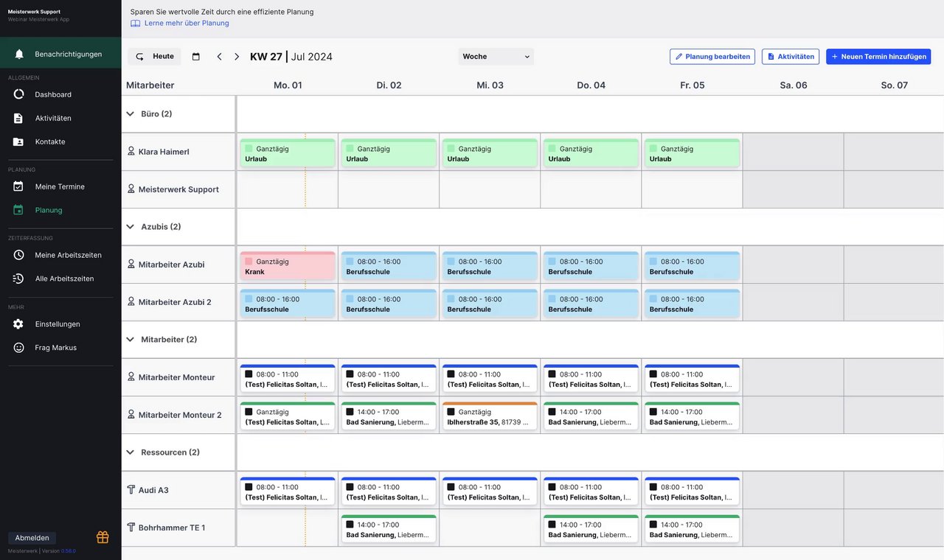Collapse the Büro (2) group

click(x=131, y=114)
